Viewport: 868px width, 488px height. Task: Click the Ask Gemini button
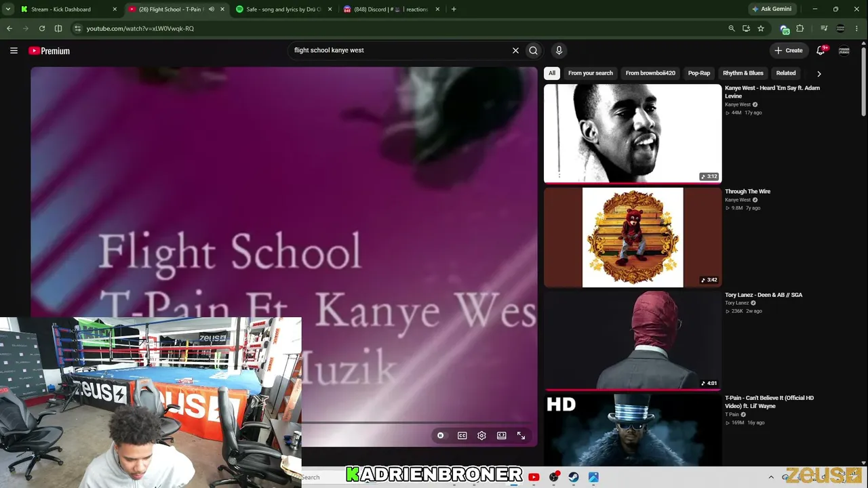click(x=772, y=9)
